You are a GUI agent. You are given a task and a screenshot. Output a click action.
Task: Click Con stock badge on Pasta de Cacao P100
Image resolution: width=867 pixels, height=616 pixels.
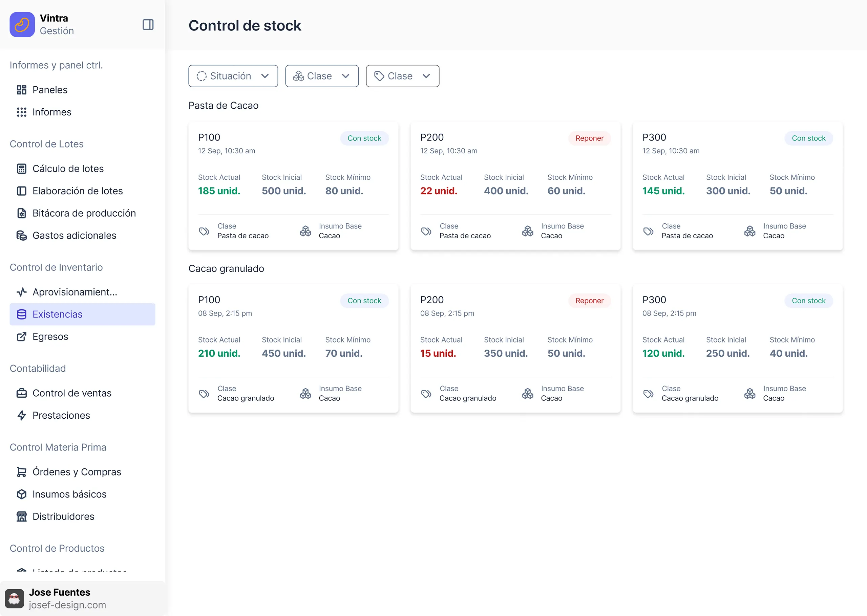(x=364, y=138)
